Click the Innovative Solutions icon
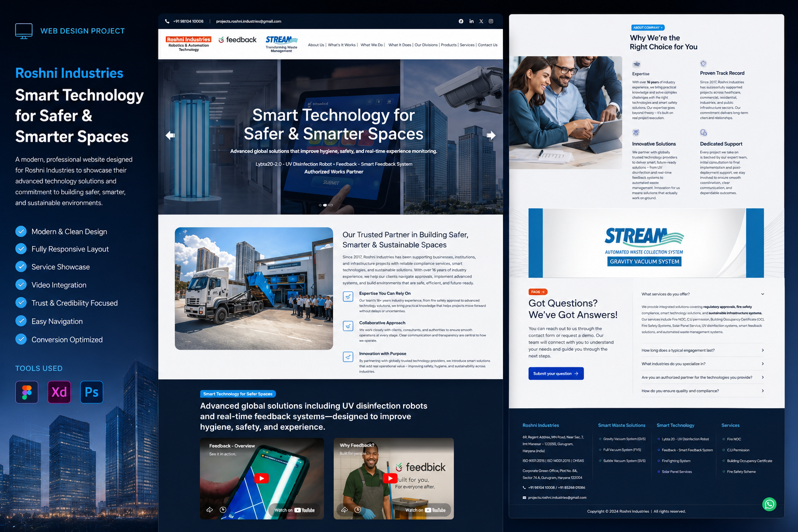Viewport: 798px width, 532px height. click(636, 133)
